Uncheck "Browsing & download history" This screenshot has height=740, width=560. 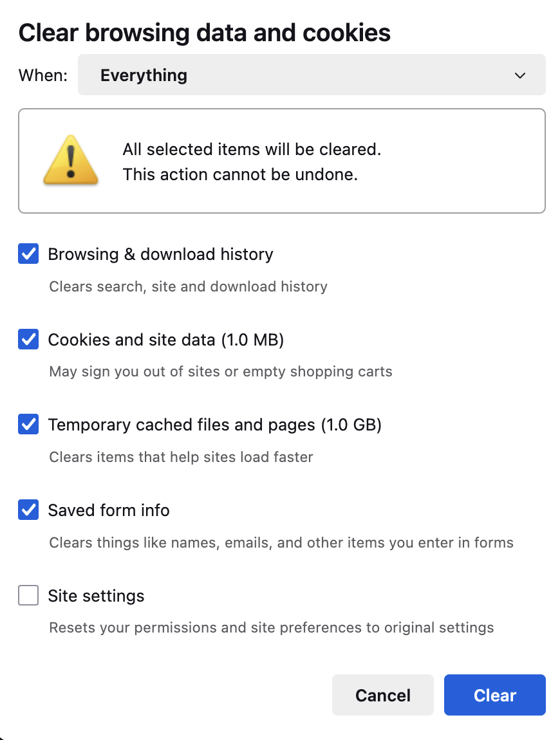pos(28,254)
